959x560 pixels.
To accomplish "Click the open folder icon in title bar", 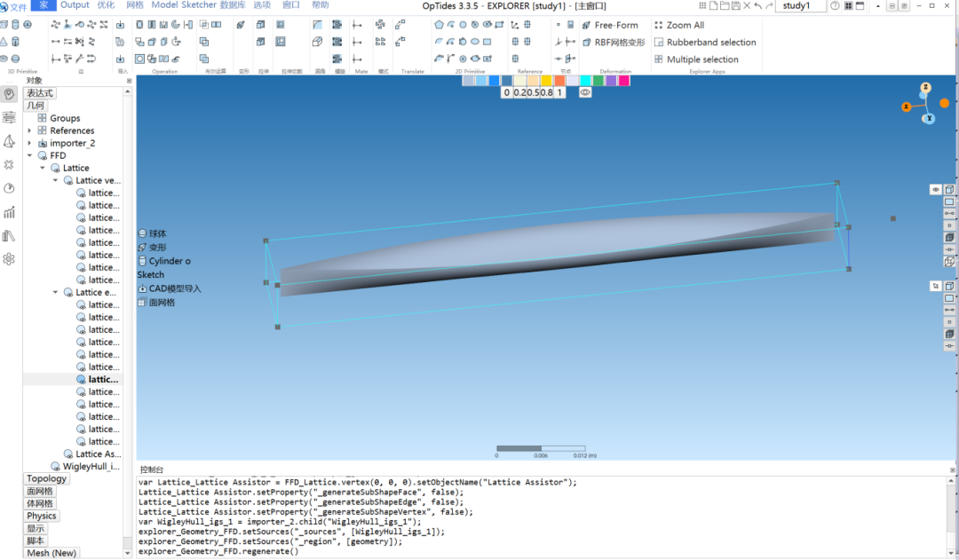I will 725,5.
